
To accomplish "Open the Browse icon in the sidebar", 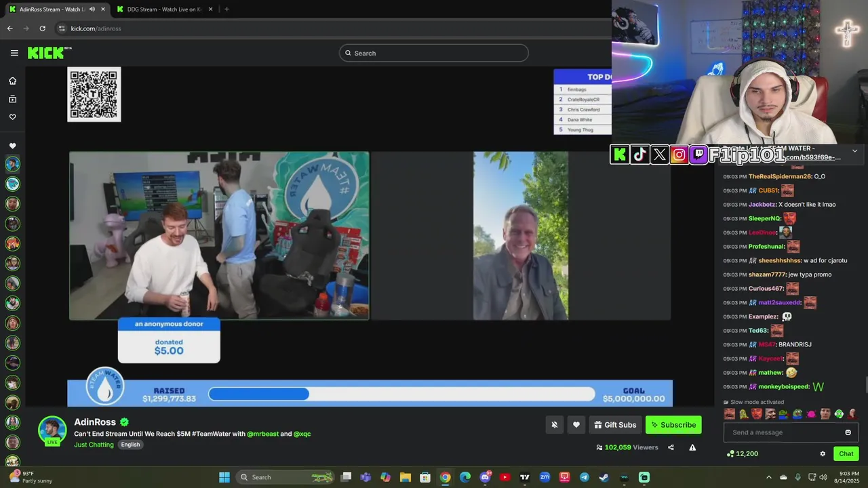I will [x=12, y=99].
